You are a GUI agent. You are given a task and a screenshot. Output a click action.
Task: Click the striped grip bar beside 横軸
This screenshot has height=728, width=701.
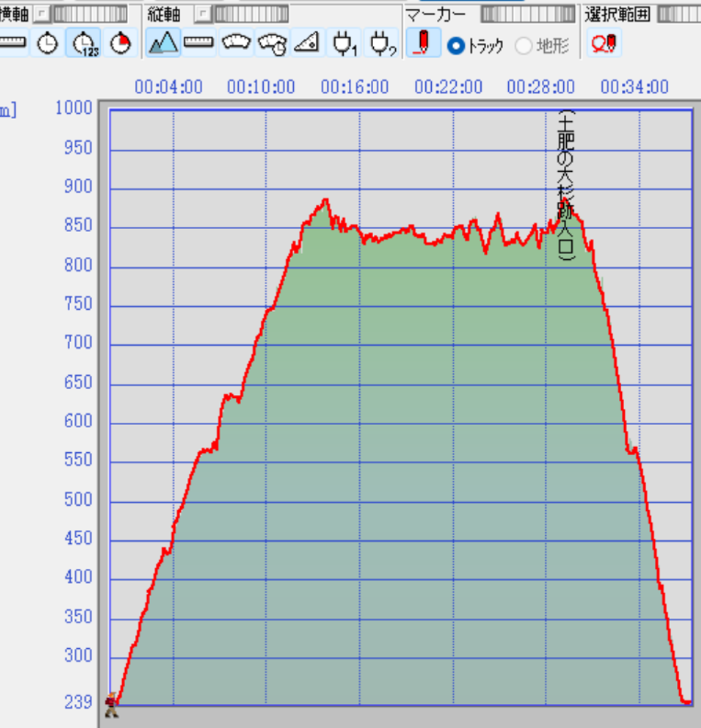click(x=90, y=14)
